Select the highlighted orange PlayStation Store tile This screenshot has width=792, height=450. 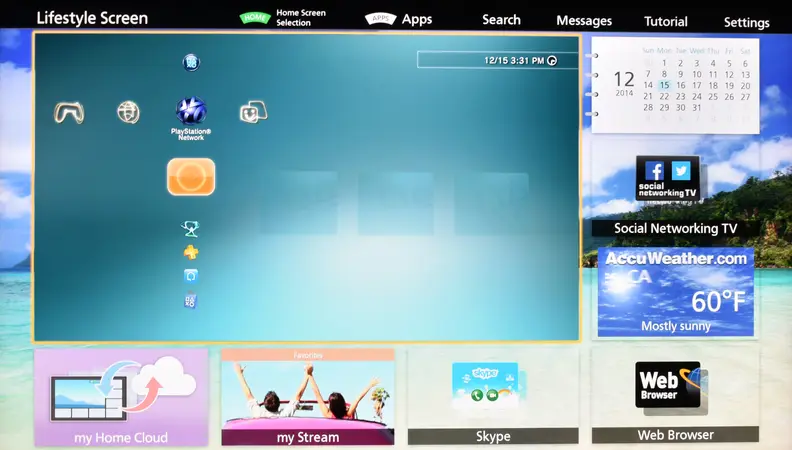[x=191, y=177]
